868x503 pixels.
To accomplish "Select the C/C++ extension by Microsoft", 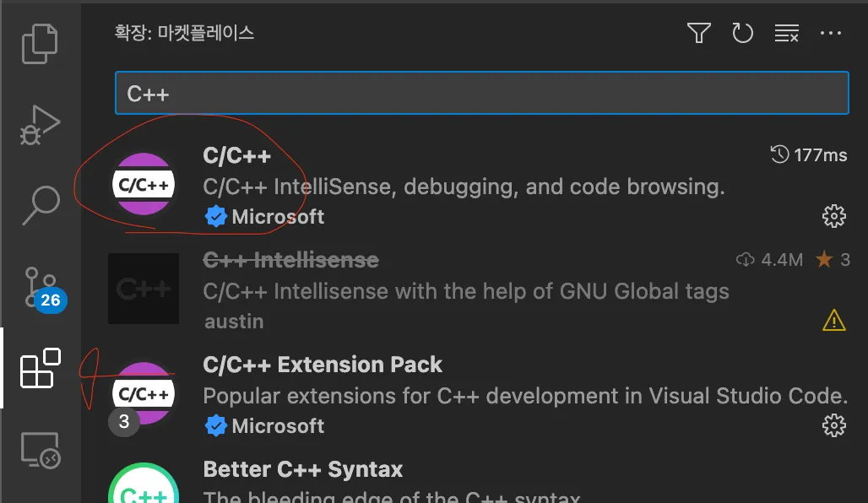I will click(x=464, y=186).
